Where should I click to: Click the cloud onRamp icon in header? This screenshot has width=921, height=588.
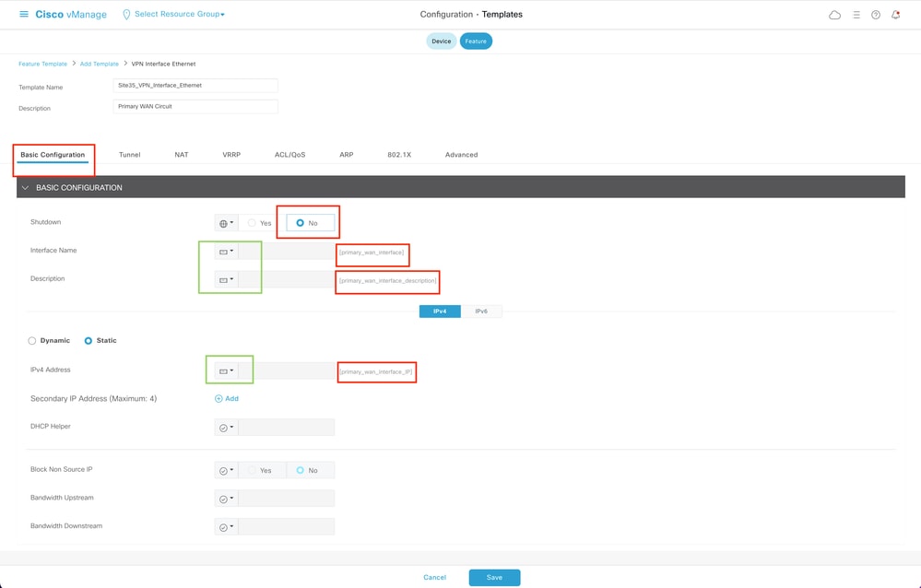tap(834, 15)
